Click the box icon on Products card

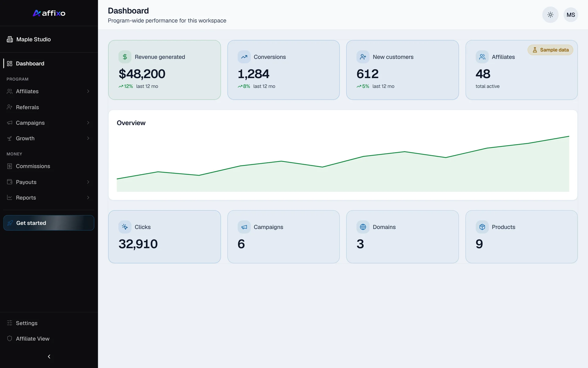click(x=482, y=227)
